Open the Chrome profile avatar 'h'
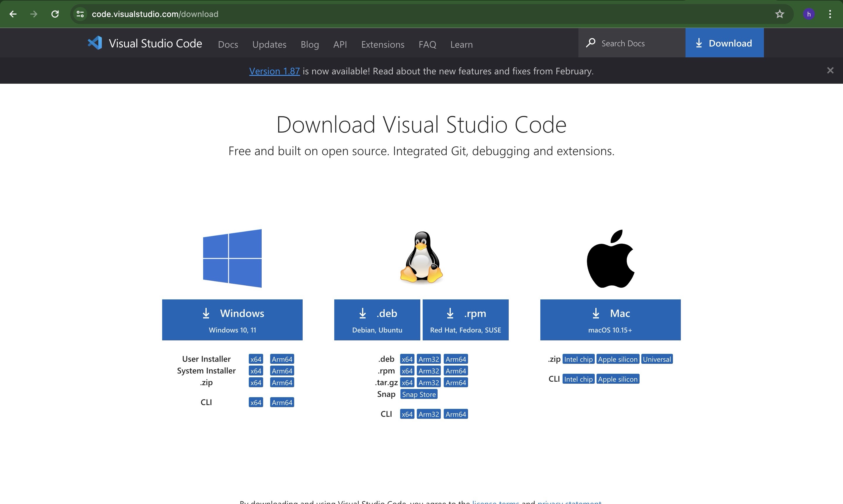Viewport: 843px width, 504px height. 809,14
